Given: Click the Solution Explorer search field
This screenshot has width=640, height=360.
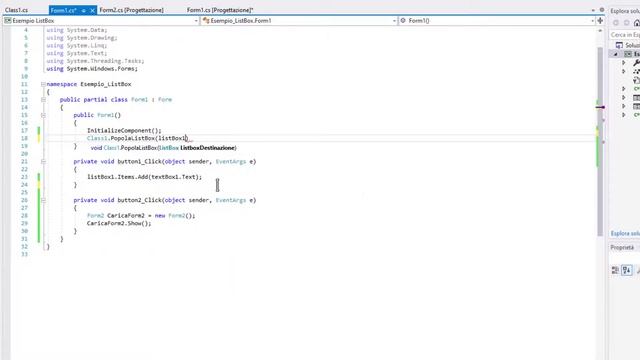Looking at the screenshot, I should [x=624, y=35].
